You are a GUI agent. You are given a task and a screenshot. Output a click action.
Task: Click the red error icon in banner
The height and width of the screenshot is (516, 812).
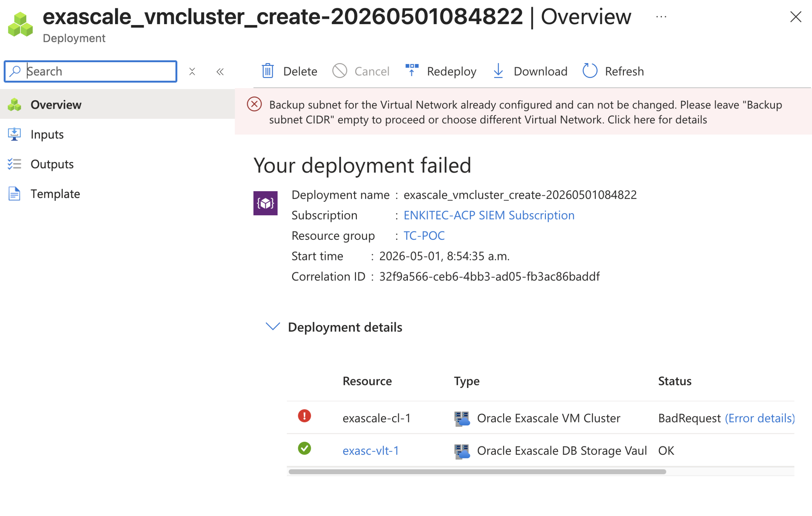click(x=254, y=104)
